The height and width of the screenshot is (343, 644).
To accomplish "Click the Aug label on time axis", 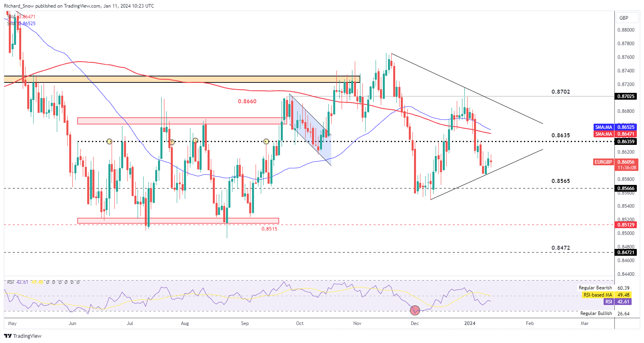I will point(185,323).
